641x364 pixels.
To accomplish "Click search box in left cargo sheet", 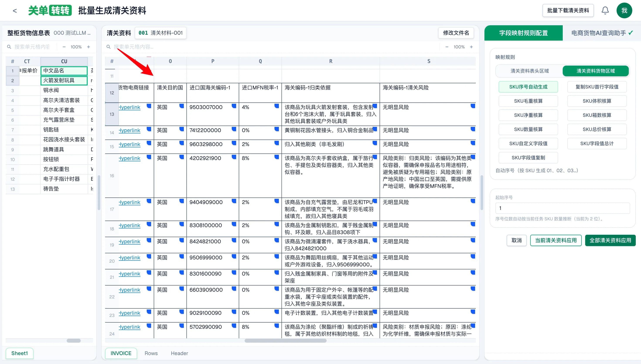I will coord(32,47).
